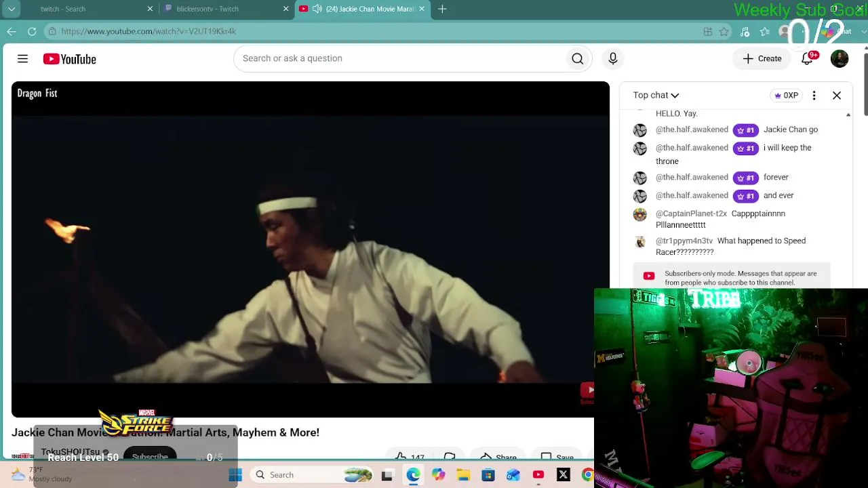The width and height of the screenshot is (868, 488).
Task: Click the Windows taskbar Search box
Action: click(x=313, y=475)
